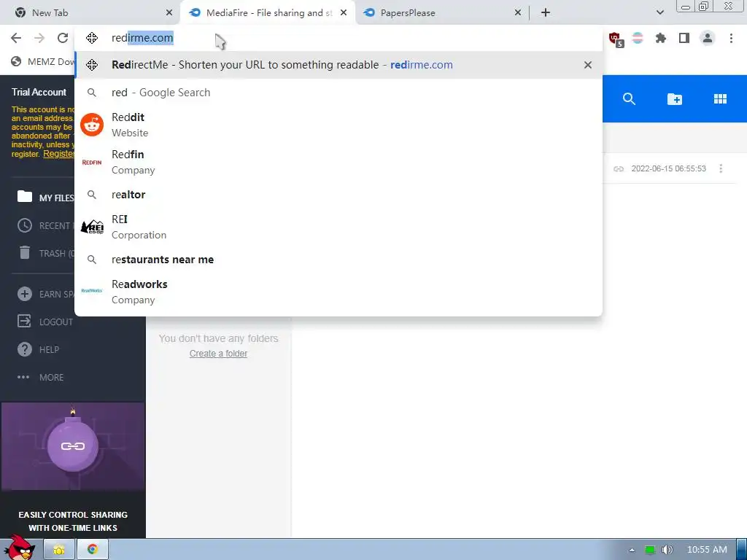Click the 2022-06-15 06:55:53 timestamp
747x560 pixels.
click(x=668, y=168)
